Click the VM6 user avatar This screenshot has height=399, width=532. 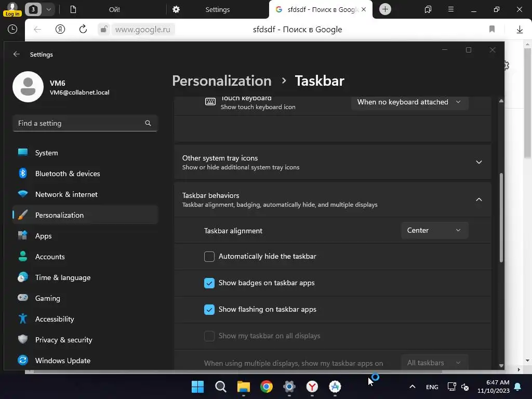point(28,87)
